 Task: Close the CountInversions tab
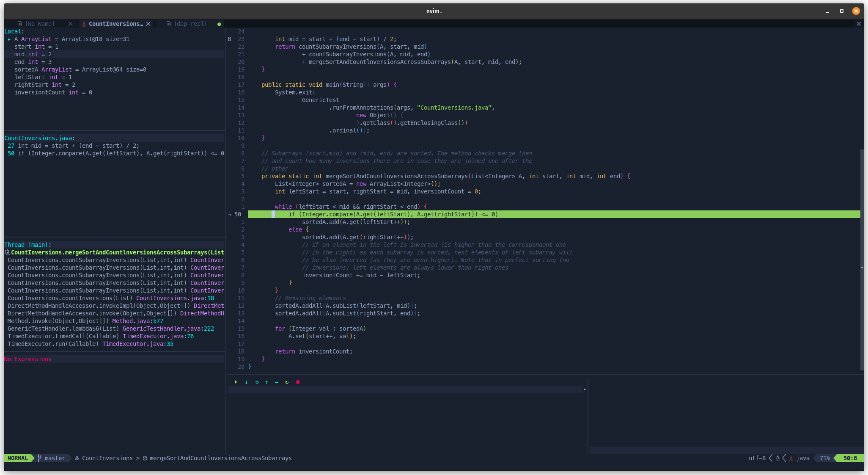tap(148, 24)
